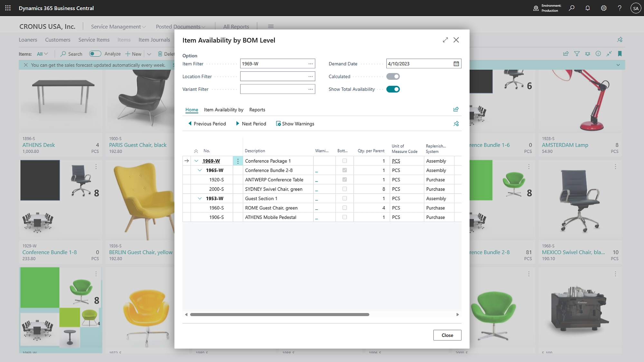Open the app launcher waffle menu

point(8,8)
